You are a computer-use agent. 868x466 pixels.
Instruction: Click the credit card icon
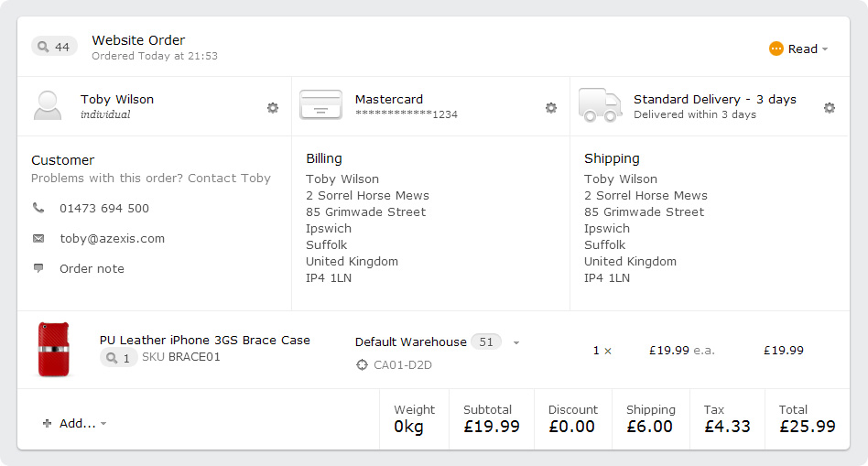tap(320, 105)
